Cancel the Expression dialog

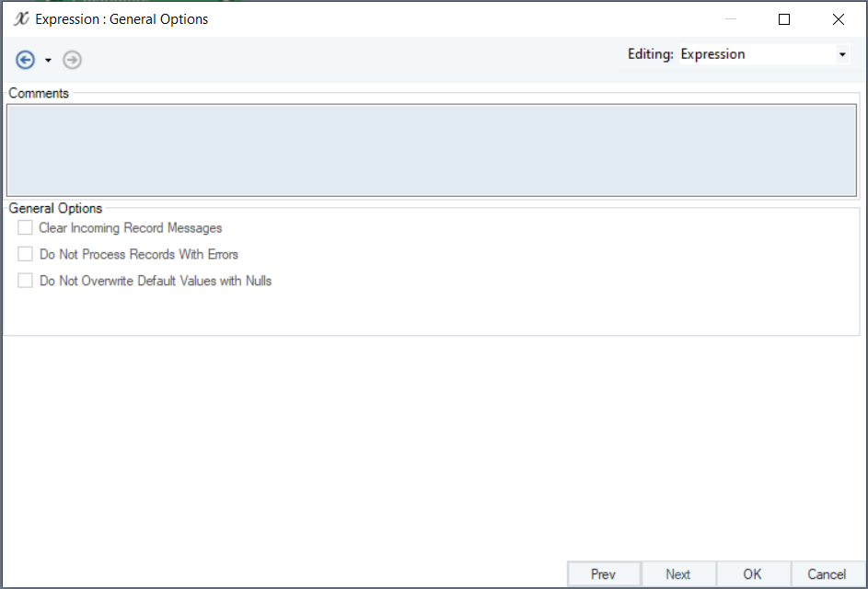[827, 574]
